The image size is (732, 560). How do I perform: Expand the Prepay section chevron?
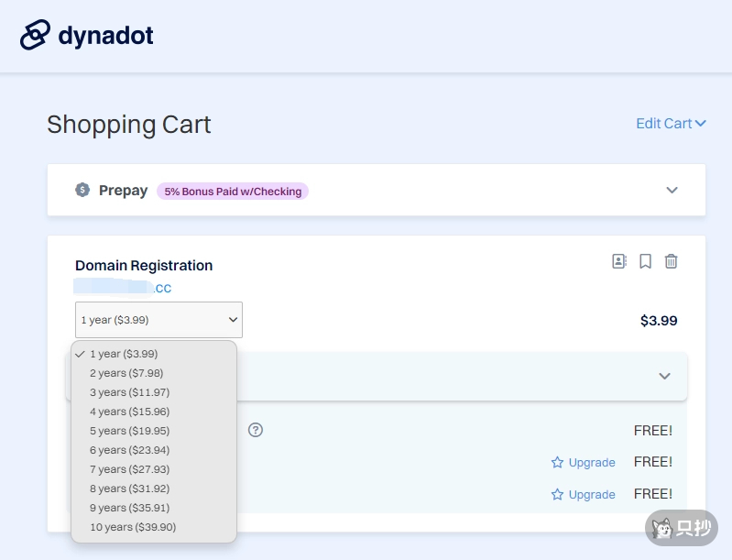tap(672, 190)
